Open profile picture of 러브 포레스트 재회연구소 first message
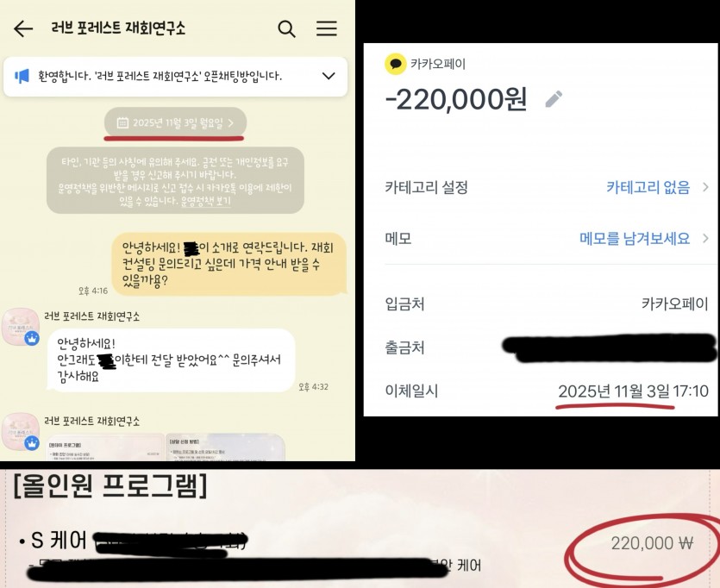720x588 pixels. click(20, 327)
